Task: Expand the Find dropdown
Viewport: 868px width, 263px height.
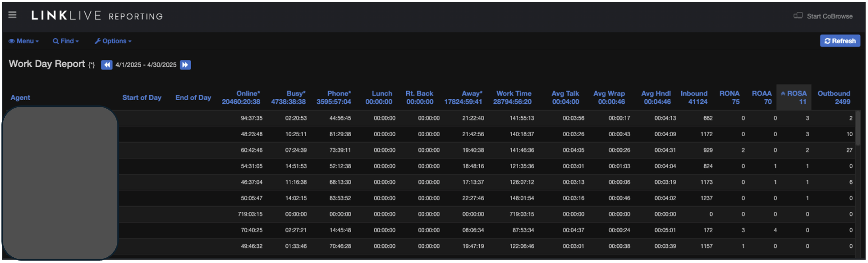Action: pyautogui.click(x=66, y=41)
